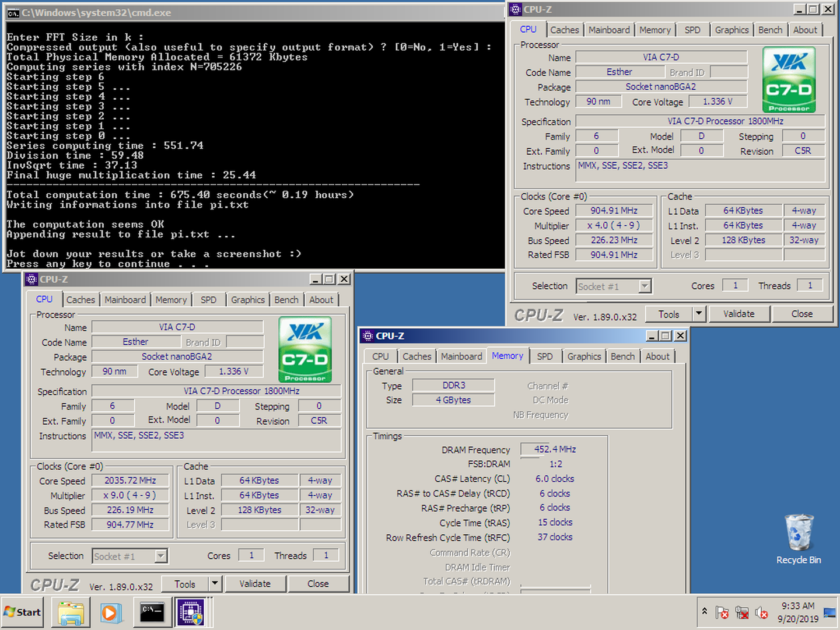Click VIA C7-D logo in top-right CPU-Z
Image resolution: width=840 pixels, height=630 pixels.
789,79
